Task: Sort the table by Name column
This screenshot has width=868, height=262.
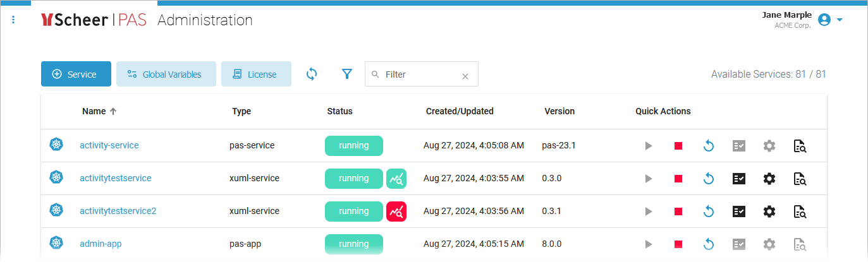Action: click(x=94, y=111)
